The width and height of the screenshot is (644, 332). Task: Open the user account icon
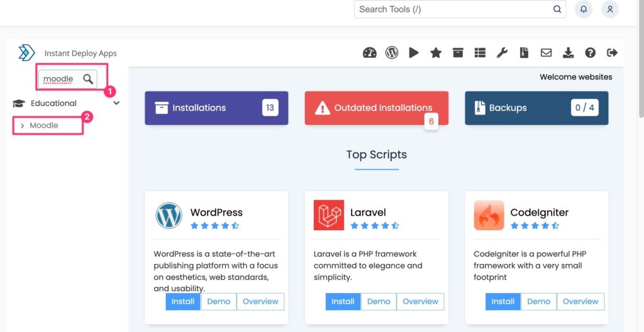(610, 9)
